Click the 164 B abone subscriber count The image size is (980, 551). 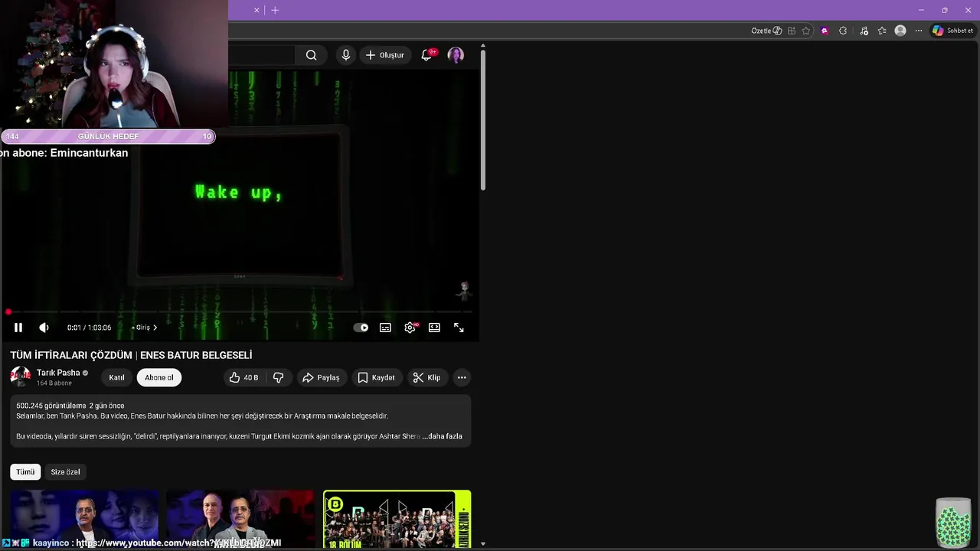[54, 383]
